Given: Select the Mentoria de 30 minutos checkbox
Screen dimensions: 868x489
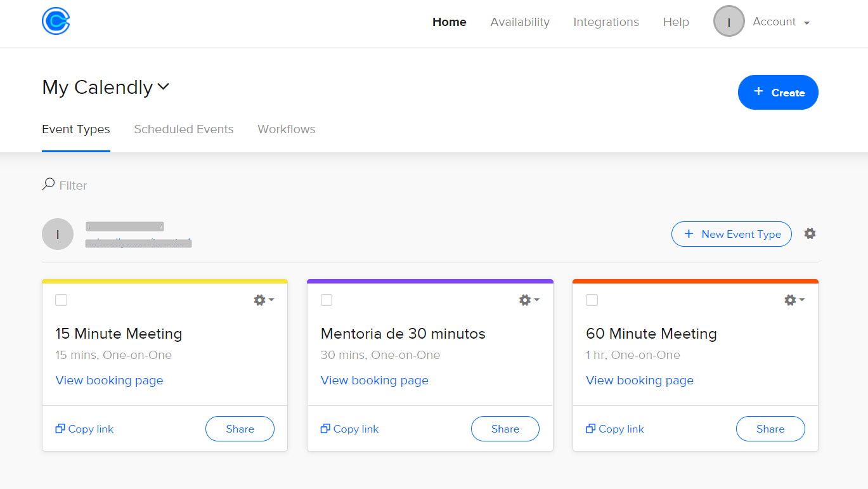Looking at the screenshot, I should pyautogui.click(x=327, y=300).
